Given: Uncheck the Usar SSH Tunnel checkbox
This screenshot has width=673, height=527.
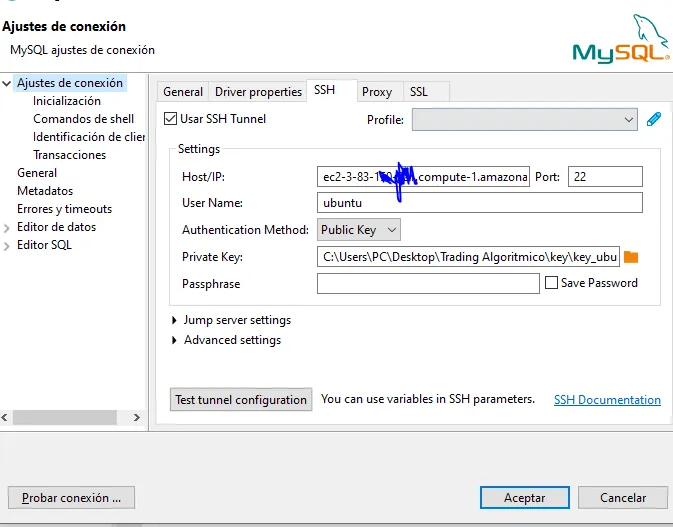Looking at the screenshot, I should pyautogui.click(x=170, y=118).
